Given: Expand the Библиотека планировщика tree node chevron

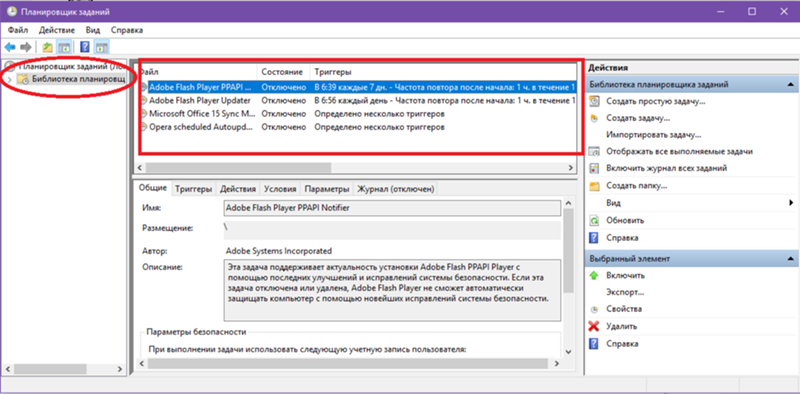Looking at the screenshot, I should click(10, 79).
